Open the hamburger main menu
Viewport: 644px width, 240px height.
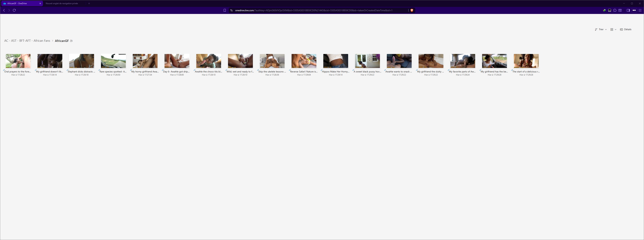tap(640, 10)
